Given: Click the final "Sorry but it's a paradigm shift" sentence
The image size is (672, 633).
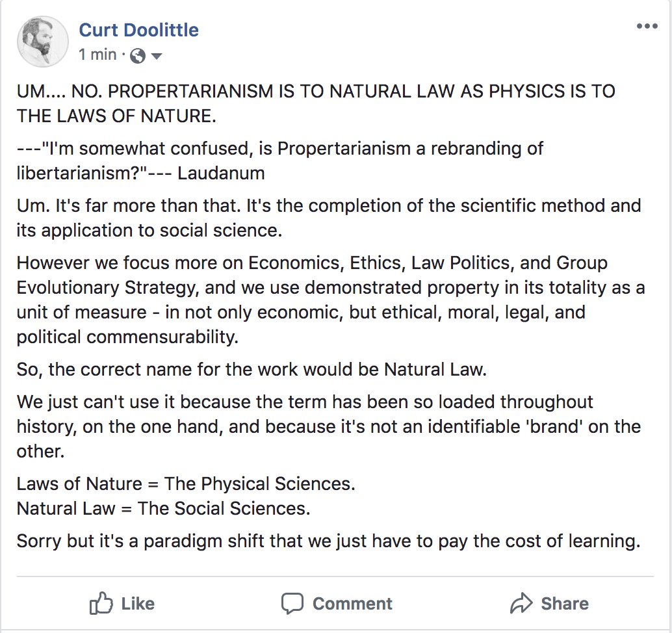Looking at the screenshot, I should coord(328,541).
